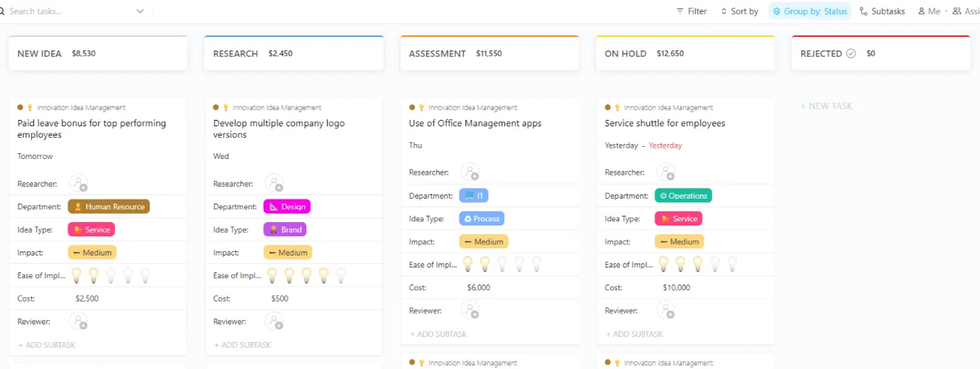Expand the search tasks dropdown arrow
Viewport: 980px width, 369px height.
point(140,11)
